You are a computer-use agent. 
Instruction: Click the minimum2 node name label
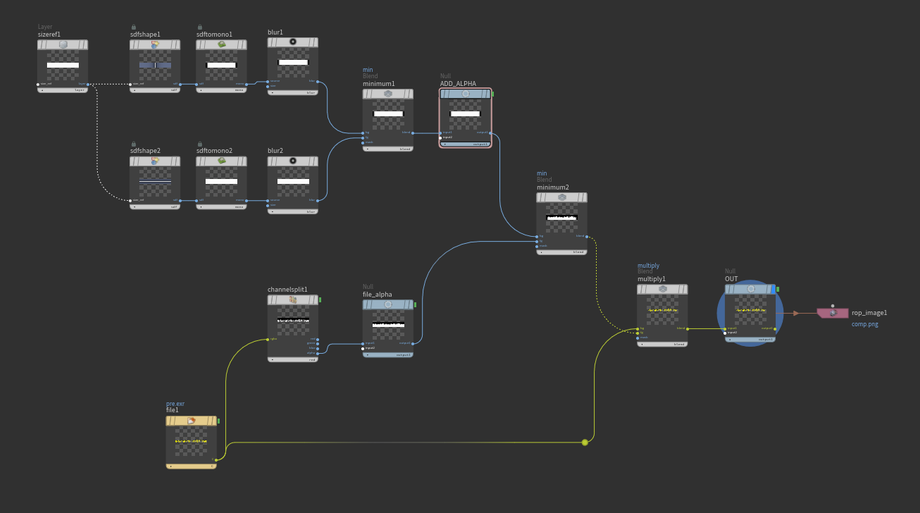click(x=552, y=187)
